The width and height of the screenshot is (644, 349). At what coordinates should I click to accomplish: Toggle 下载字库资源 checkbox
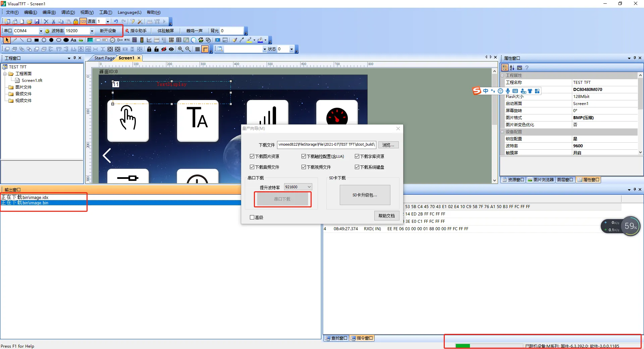(x=357, y=156)
